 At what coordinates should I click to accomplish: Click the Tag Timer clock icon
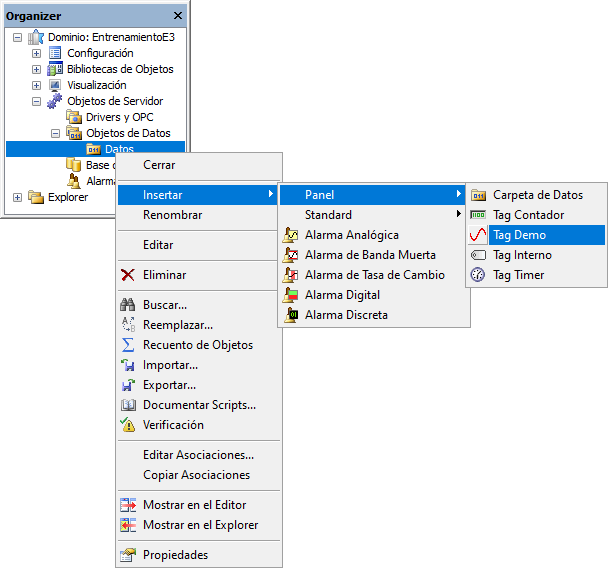click(478, 275)
